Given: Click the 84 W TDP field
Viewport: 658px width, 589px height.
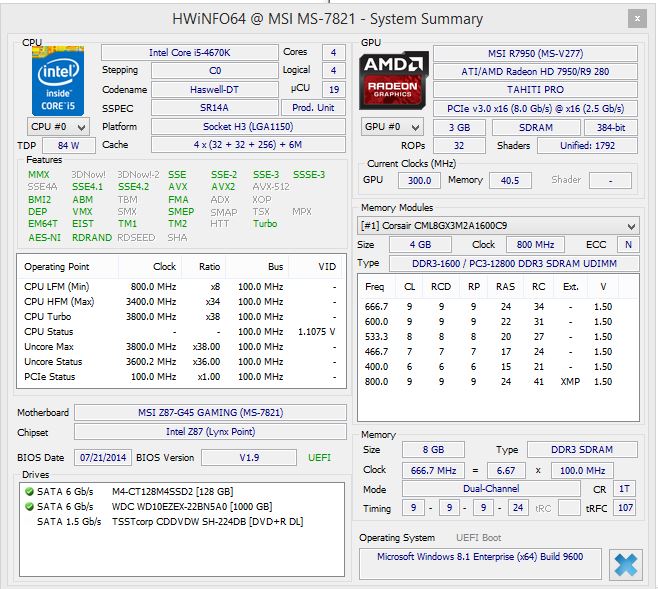Looking at the screenshot, I should 69,146.
